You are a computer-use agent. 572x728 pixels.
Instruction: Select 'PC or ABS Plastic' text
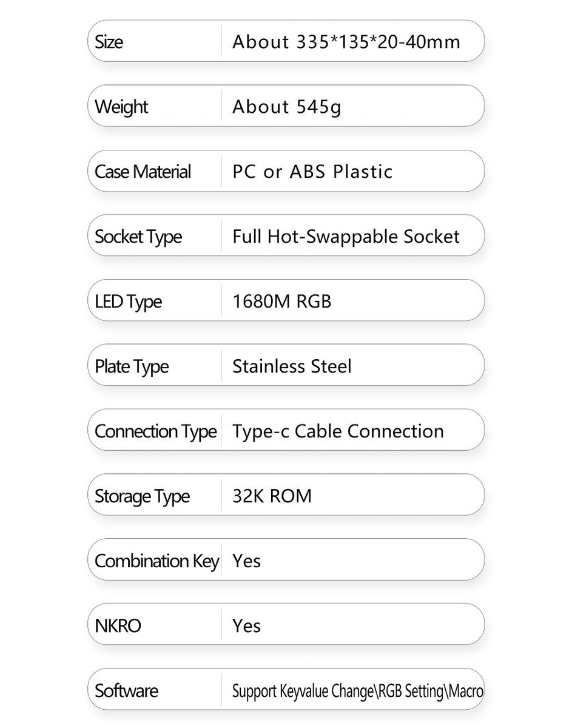point(312,172)
